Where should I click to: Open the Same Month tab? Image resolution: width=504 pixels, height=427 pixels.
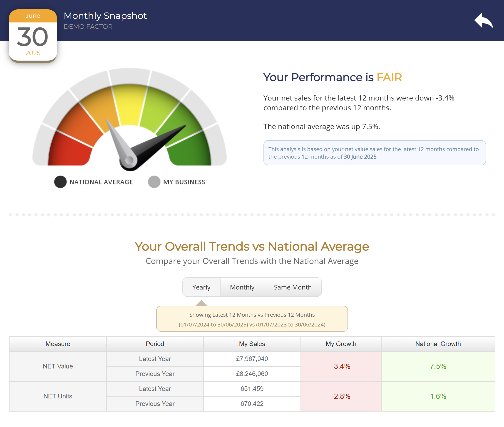[293, 287]
